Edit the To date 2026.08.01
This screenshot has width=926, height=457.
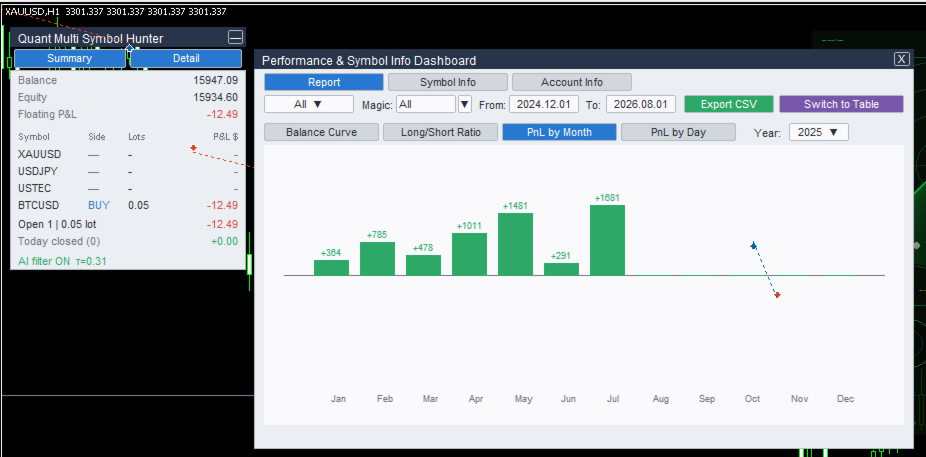tap(641, 104)
